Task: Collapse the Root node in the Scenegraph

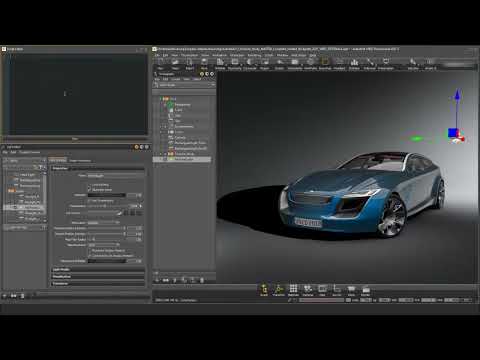Action: click(161, 99)
